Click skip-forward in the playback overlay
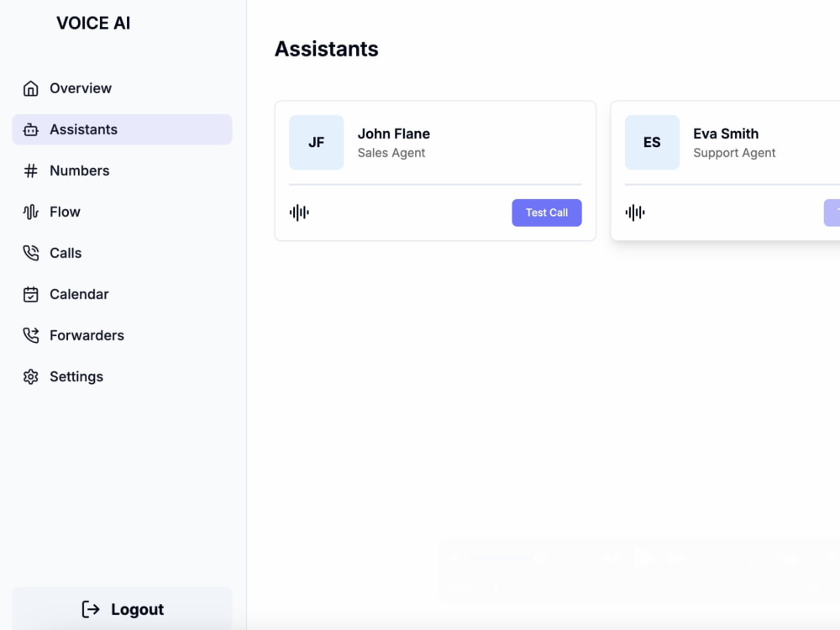 tap(675, 557)
